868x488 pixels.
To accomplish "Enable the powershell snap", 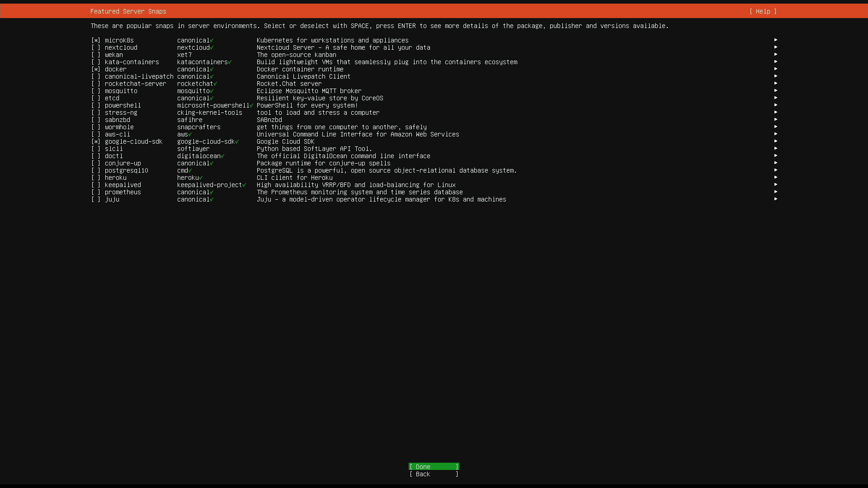I will [96, 105].
